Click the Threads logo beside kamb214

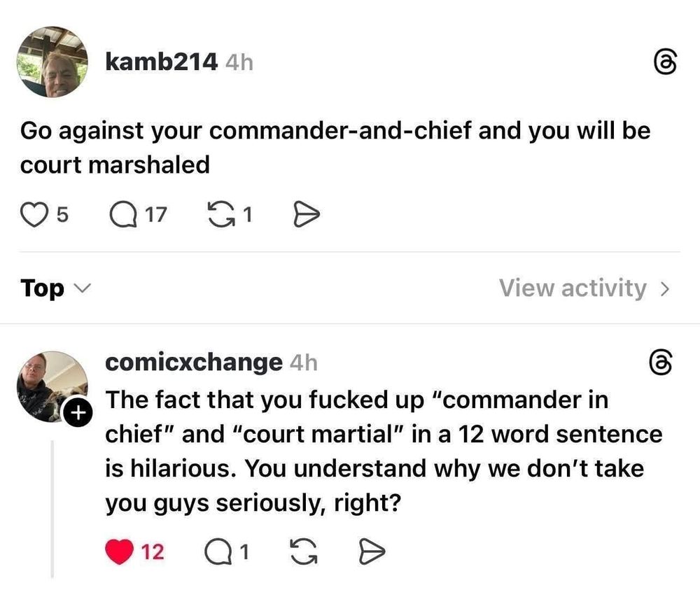[x=665, y=62]
